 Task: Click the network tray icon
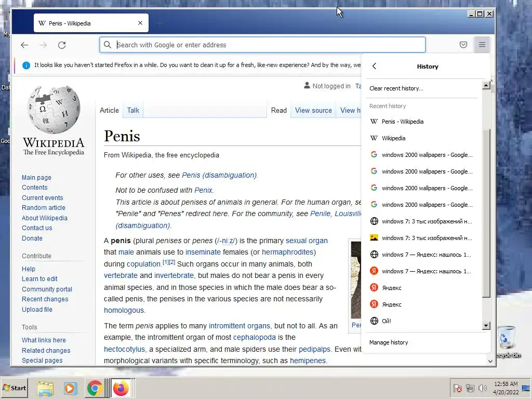(x=470, y=388)
